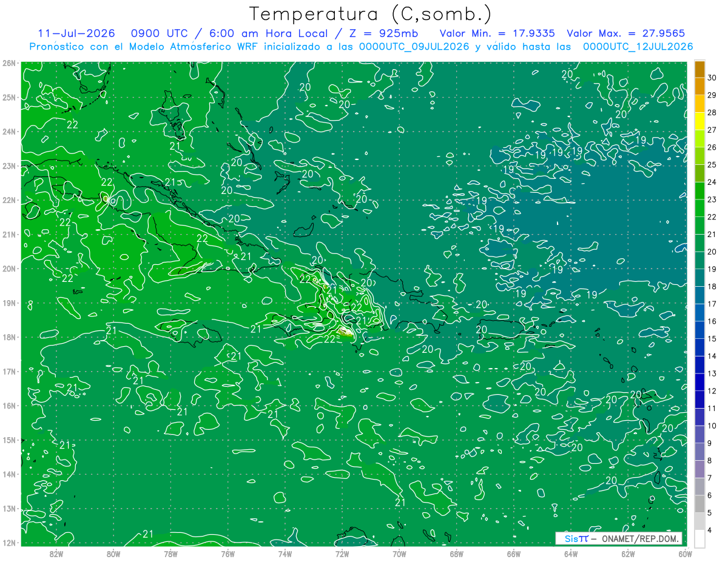The height and width of the screenshot is (562, 728).
Task: Click the 17N latitude label
Action: point(9,371)
